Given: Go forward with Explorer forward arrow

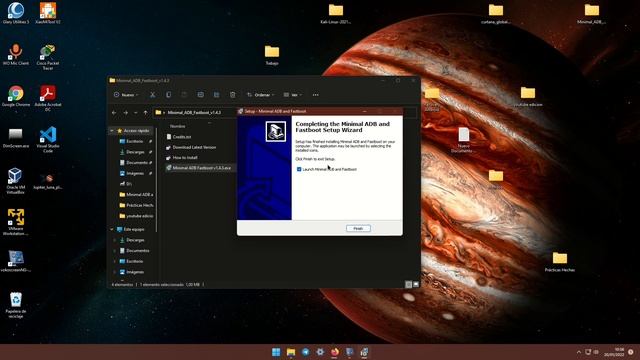Looking at the screenshot, I should (125, 113).
